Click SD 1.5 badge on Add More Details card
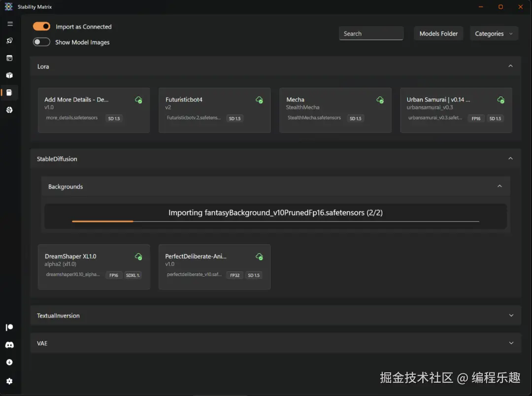 click(114, 118)
